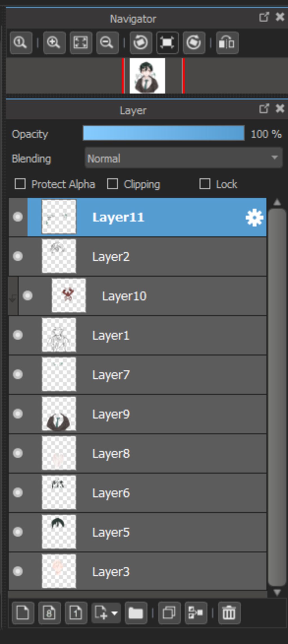Screen dimensions: 288x644
Task: Open the Blending mode dropdown
Action: (x=183, y=158)
